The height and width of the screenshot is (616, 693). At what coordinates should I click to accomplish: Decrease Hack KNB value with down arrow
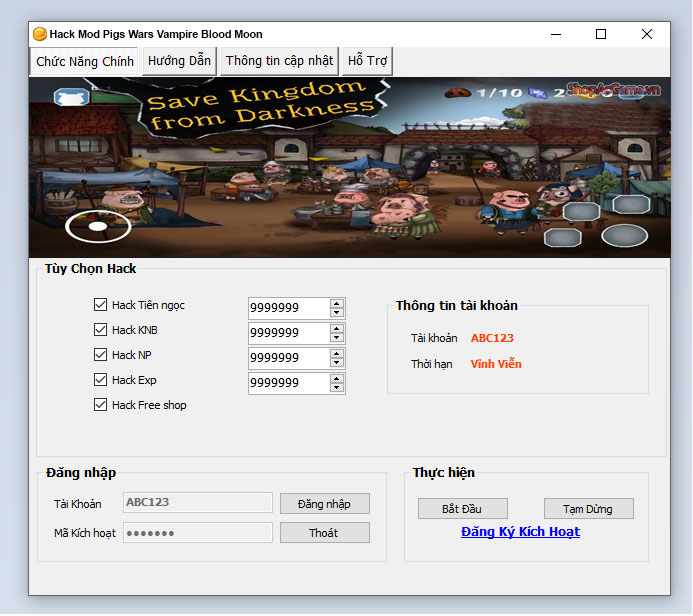point(337,338)
